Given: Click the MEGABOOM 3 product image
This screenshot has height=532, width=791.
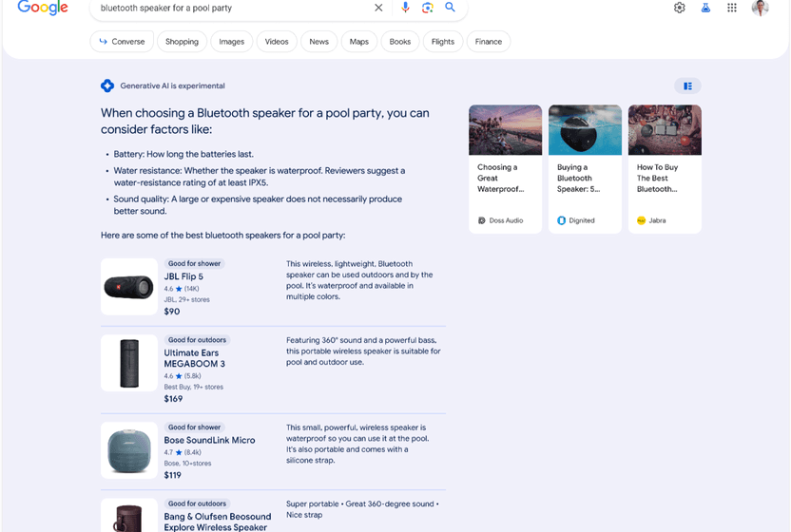Looking at the screenshot, I should point(129,363).
